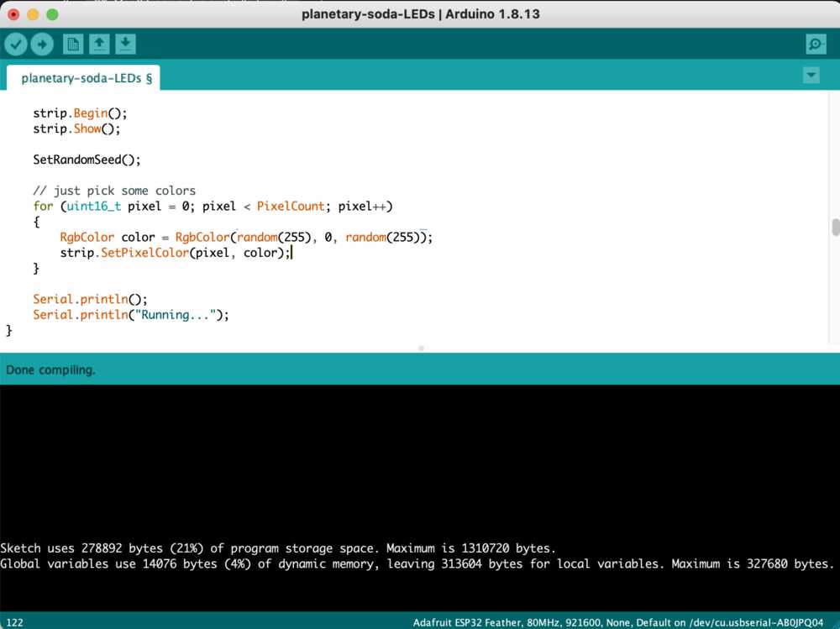Select the planetary-soda-LEDs tab

click(x=83, y=78)
